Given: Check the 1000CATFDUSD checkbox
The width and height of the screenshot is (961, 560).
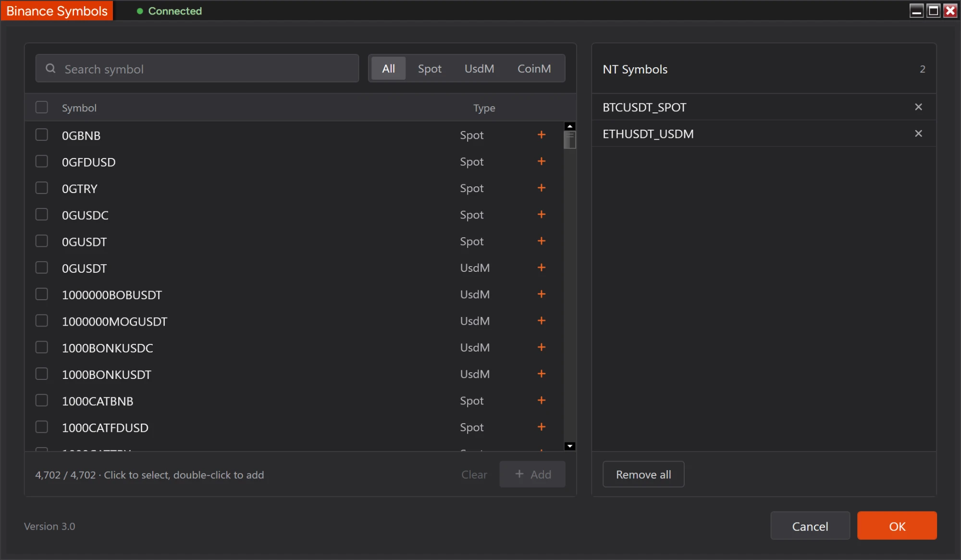Looking at the screenshot, I should click(42, 427).
